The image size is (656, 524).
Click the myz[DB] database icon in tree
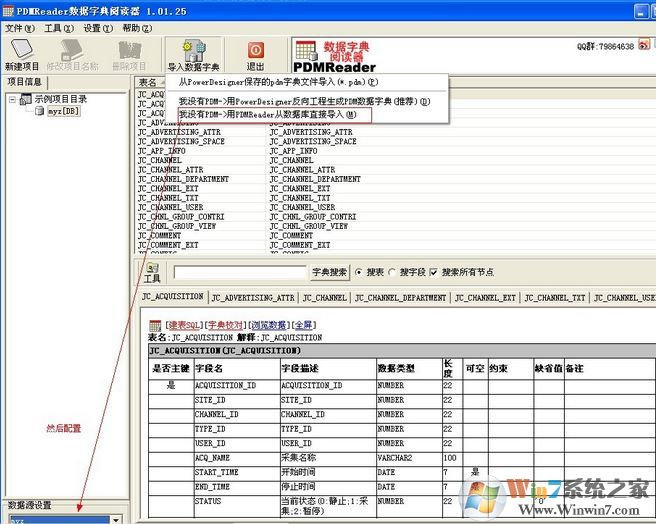[39, 111]
